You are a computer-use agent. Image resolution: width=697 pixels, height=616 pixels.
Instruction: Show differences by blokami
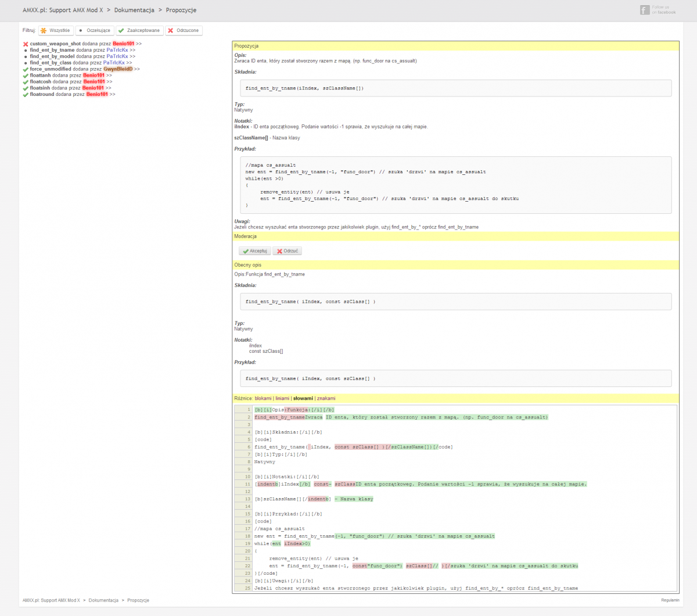[x=263, y=399]
